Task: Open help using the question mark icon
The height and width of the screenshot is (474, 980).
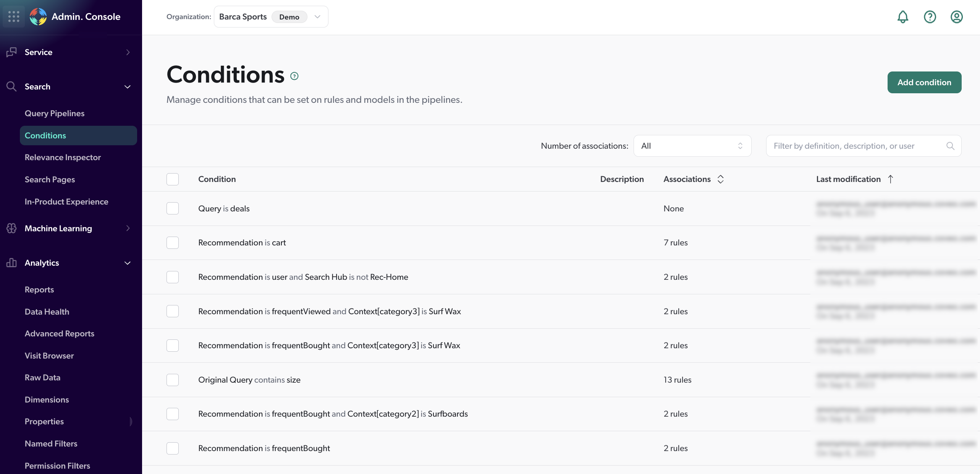Action: tap(930, 17)
